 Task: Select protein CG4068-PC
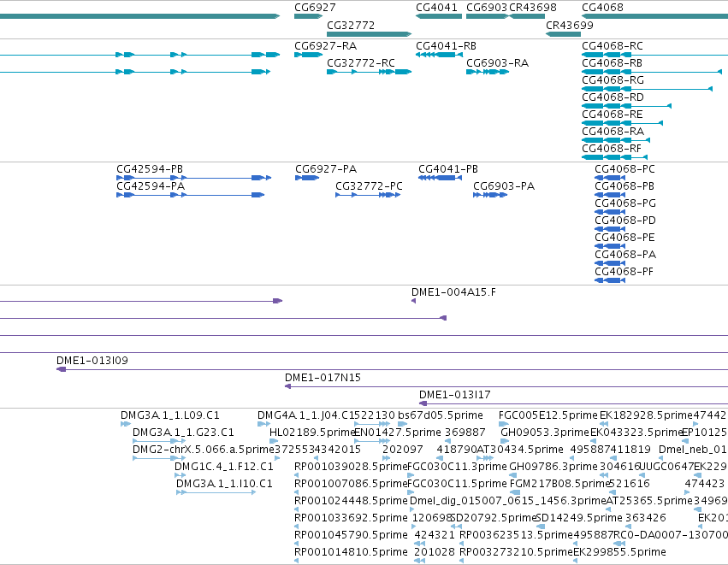[625, 169]
